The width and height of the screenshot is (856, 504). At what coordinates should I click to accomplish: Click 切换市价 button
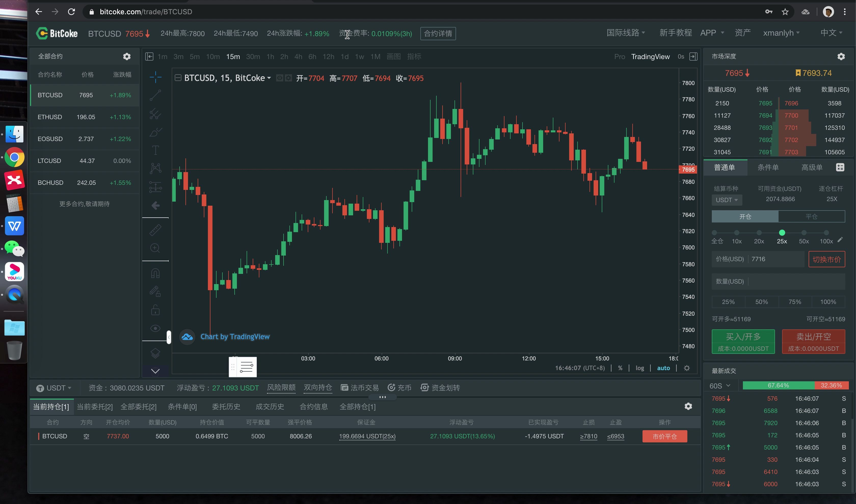pos(826,259)
